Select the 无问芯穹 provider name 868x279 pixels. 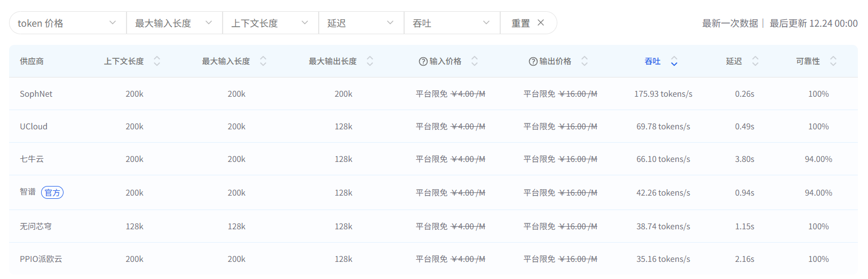click(36, 226)
